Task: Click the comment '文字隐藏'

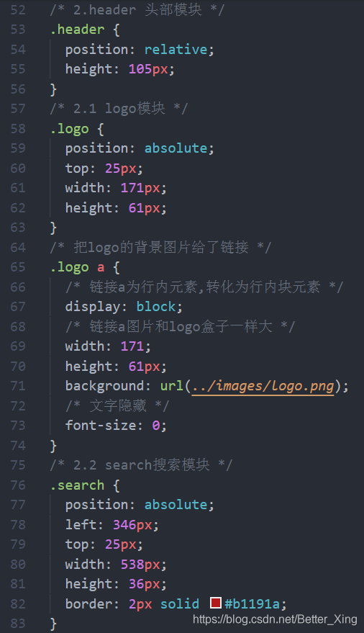Action: pyautogui.click(x=118, y=405)
